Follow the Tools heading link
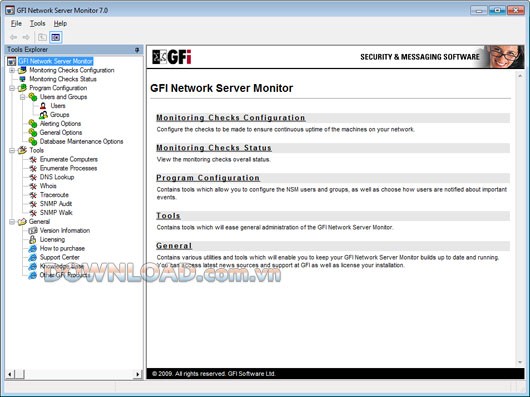Screen dimensions: 530x397 [168, 216]
